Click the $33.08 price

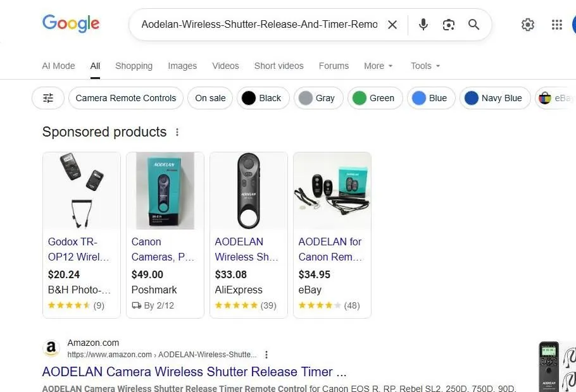click(230, 274)
